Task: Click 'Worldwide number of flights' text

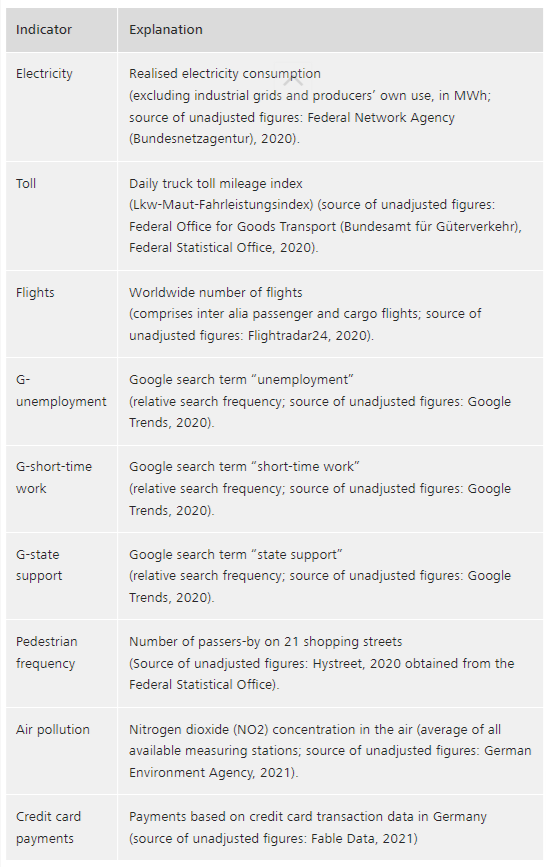Action: click(216, 293)
